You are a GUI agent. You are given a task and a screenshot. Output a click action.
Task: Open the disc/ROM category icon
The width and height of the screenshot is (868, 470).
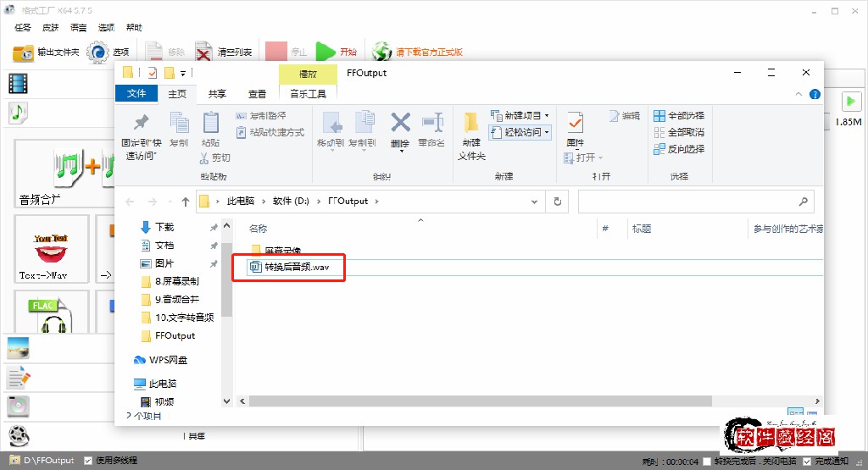[18, 406]
